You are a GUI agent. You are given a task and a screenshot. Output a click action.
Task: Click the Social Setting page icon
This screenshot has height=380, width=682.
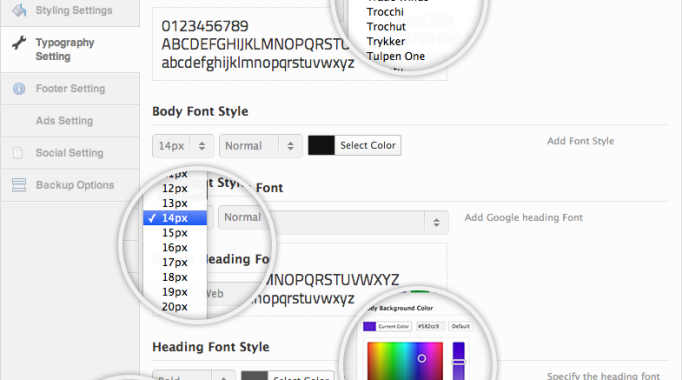coord(18,153)
